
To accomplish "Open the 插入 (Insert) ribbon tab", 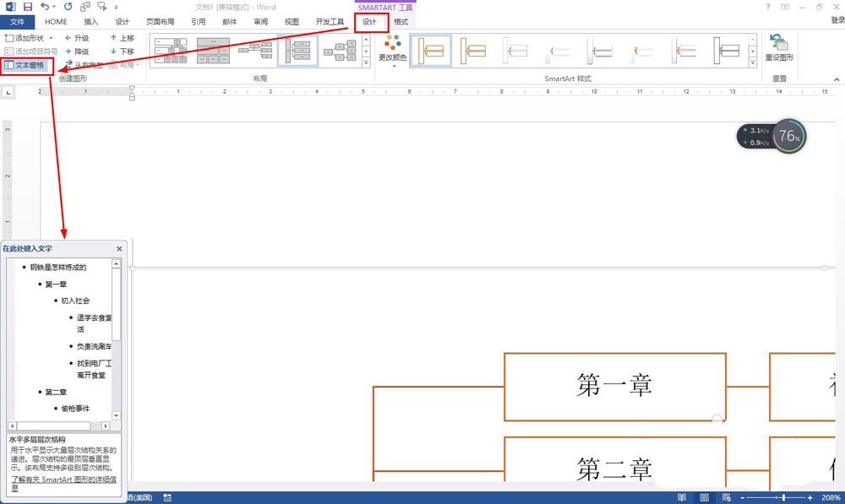I will click(90, 22).
